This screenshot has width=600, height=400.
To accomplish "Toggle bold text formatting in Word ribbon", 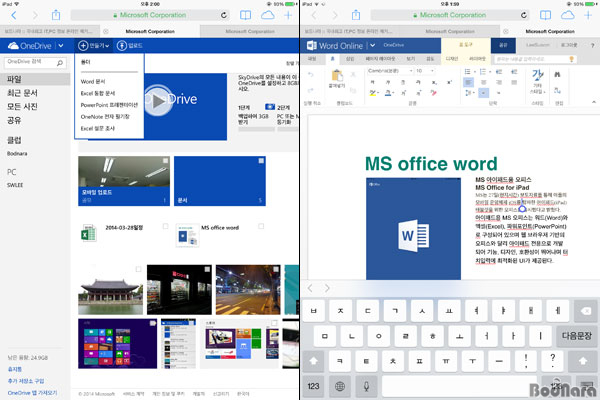I will (372, 82).
